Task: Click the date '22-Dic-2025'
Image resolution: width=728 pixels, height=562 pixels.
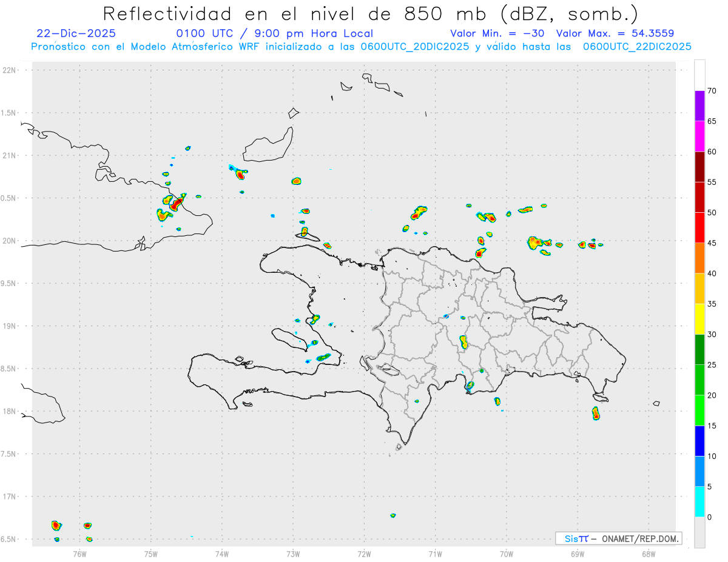Action: point(76,33)
